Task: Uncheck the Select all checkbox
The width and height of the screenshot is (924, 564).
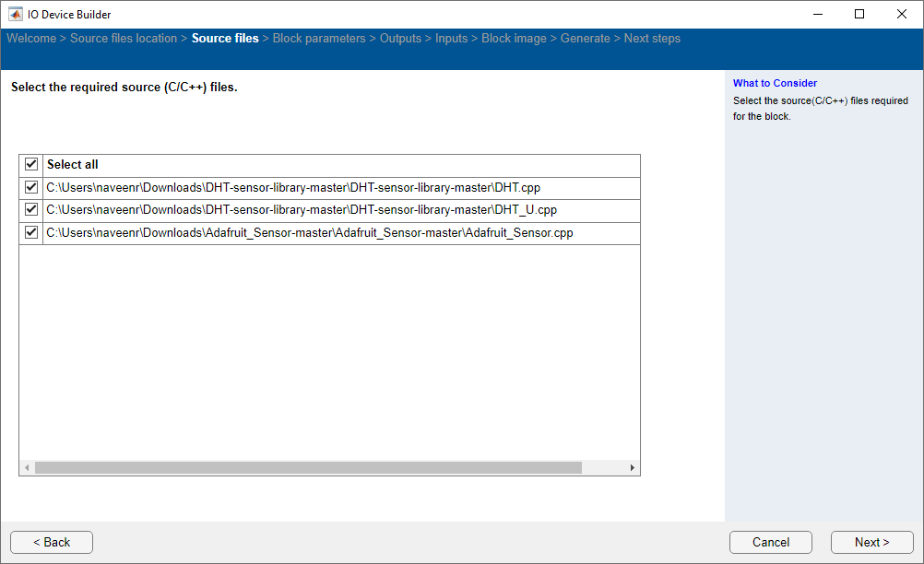Action: [31, 164]
